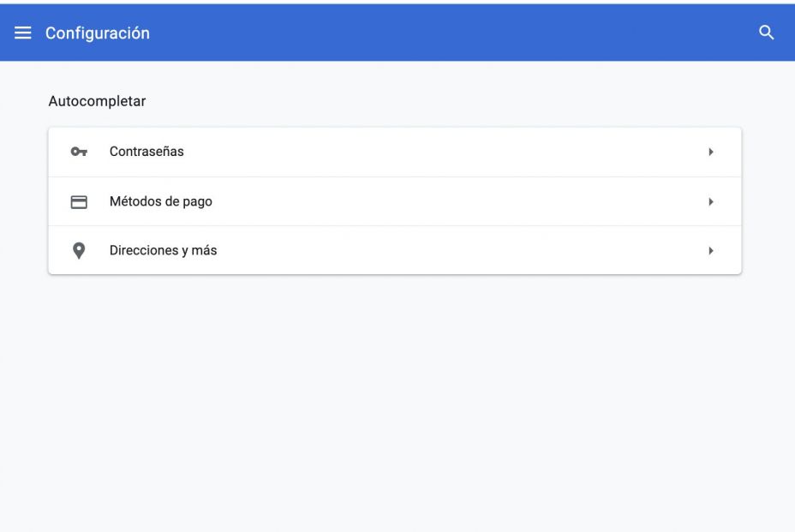Click the key icon beside Contraseñas

tap(79, 152)
